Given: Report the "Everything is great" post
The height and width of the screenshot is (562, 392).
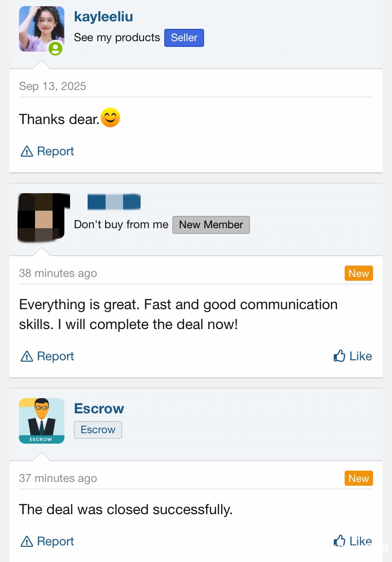Looking at the screenshot, I should click(47, 357).
